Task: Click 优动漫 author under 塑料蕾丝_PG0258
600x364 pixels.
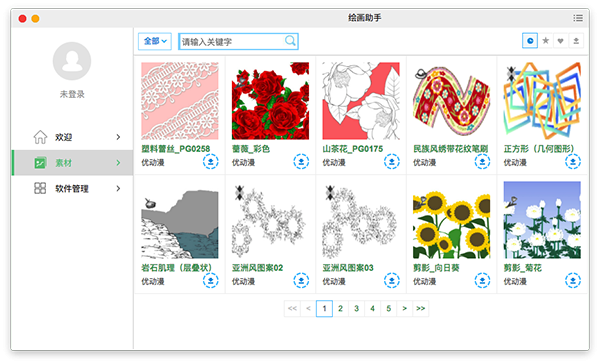Action: pos(153,162)
